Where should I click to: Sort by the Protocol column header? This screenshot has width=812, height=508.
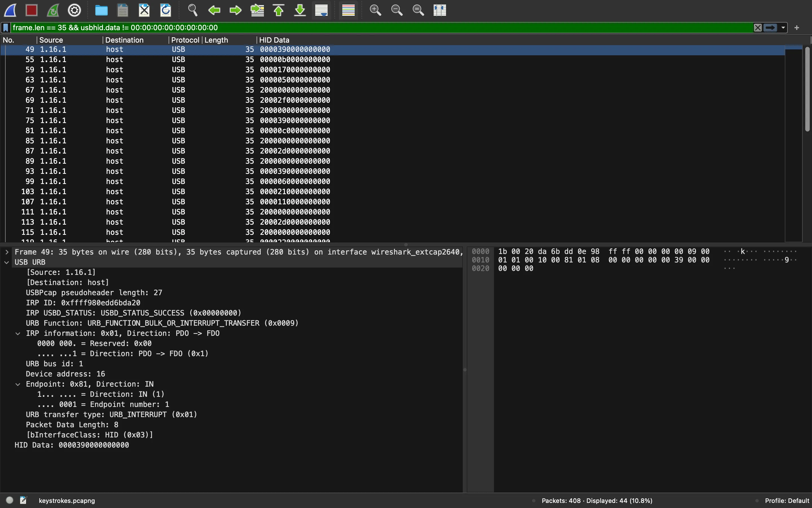tap(185, 40)
